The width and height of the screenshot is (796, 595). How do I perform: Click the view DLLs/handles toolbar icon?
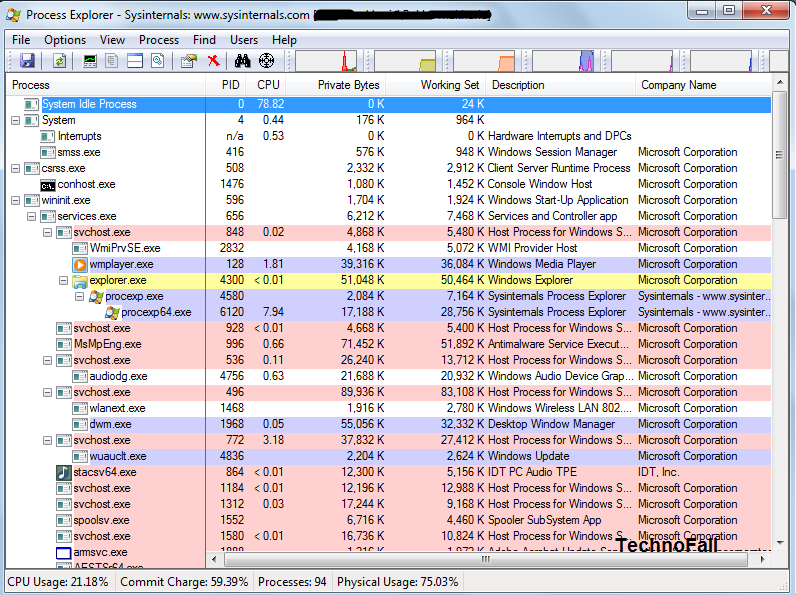pos(158,61)
